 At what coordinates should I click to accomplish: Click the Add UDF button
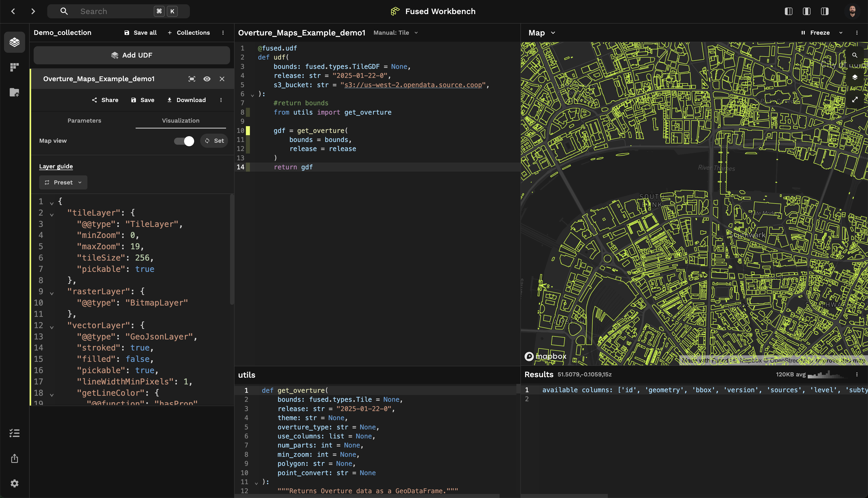[132, 56]
